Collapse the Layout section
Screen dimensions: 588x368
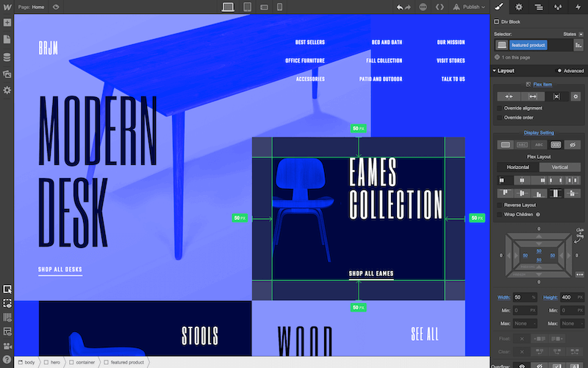(503, 71)
